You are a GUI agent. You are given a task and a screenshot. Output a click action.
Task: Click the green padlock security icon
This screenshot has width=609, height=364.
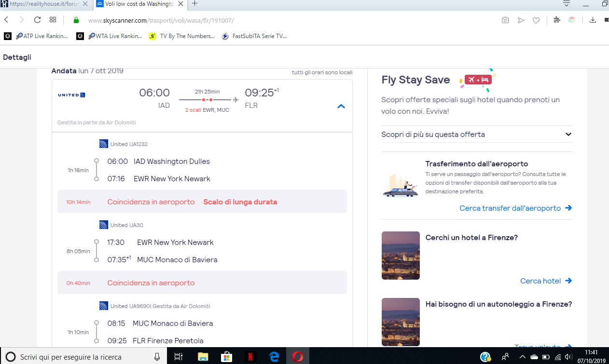click(76, 20)
